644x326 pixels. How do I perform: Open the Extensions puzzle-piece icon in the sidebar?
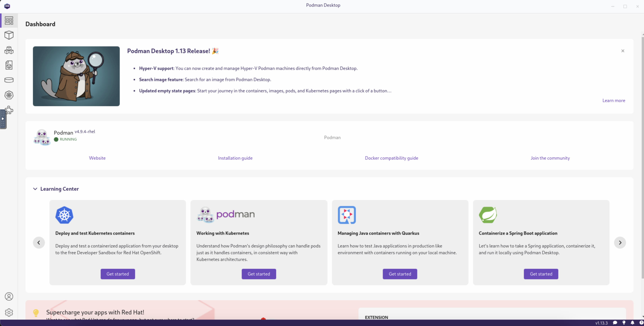coord(10,110)
